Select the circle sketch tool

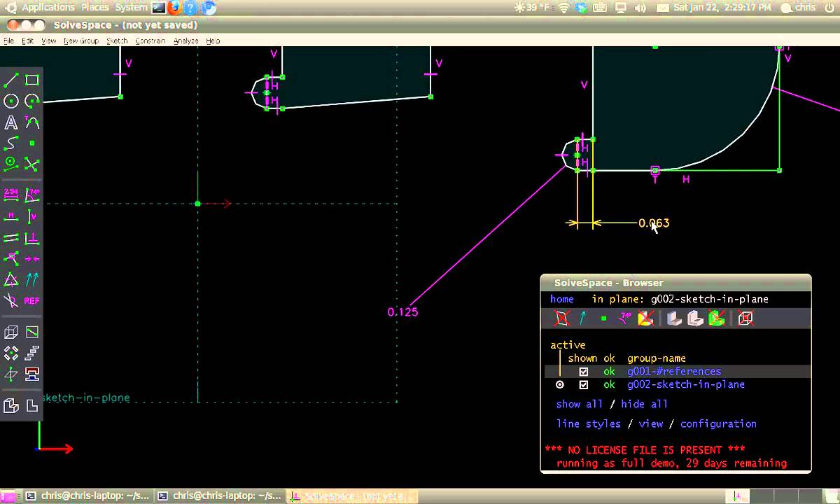pos(11,101)
